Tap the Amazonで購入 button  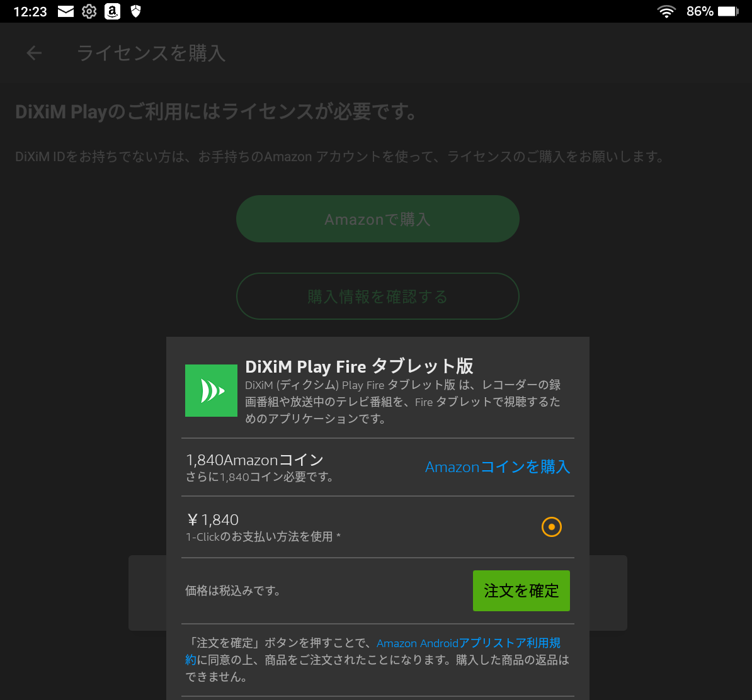(377, 218)
